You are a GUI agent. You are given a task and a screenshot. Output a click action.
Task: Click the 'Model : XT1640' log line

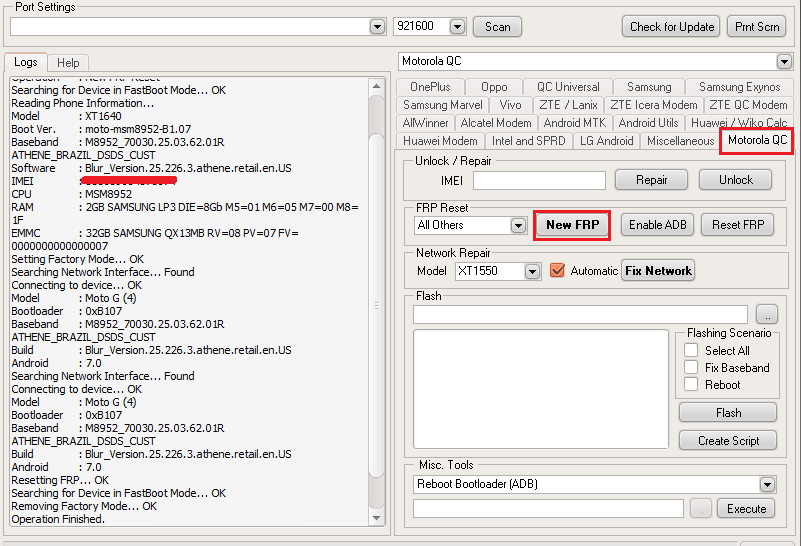click(66, 116)
